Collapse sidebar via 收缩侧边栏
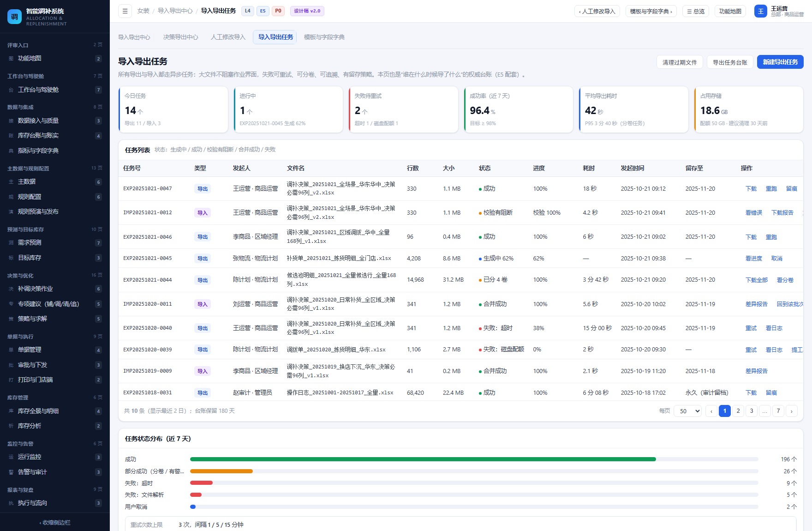This screenshot has width=812, height=531. tap(55, 523)
